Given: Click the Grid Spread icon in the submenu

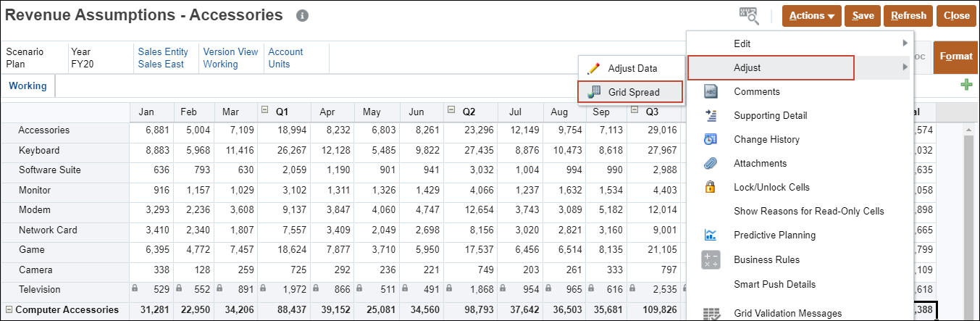Looking at the screenshot, I should (594, 92).
